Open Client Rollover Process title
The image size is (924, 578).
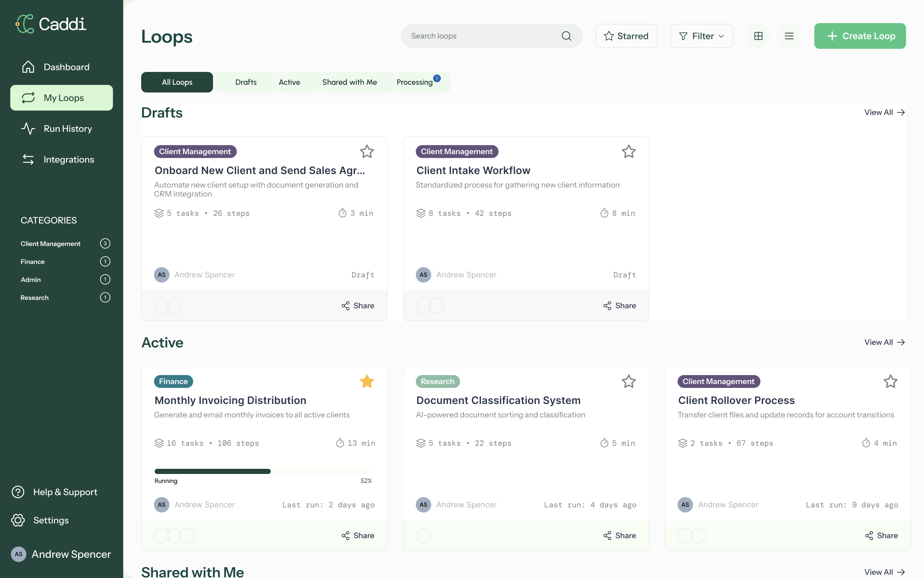(736, 400)
